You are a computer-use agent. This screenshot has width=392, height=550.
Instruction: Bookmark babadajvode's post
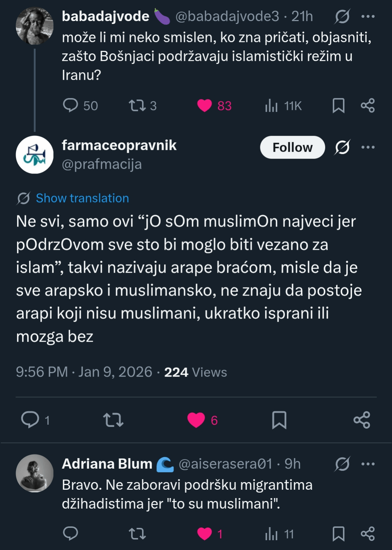(x=338, y=106)
